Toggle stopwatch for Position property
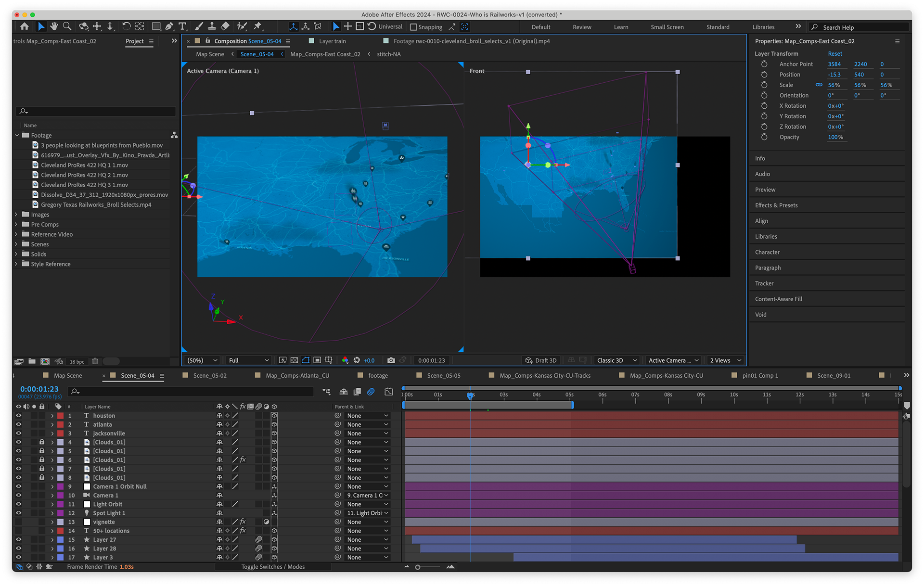The width and height of the screenshot is (924, 586). (x=764, y=75)
